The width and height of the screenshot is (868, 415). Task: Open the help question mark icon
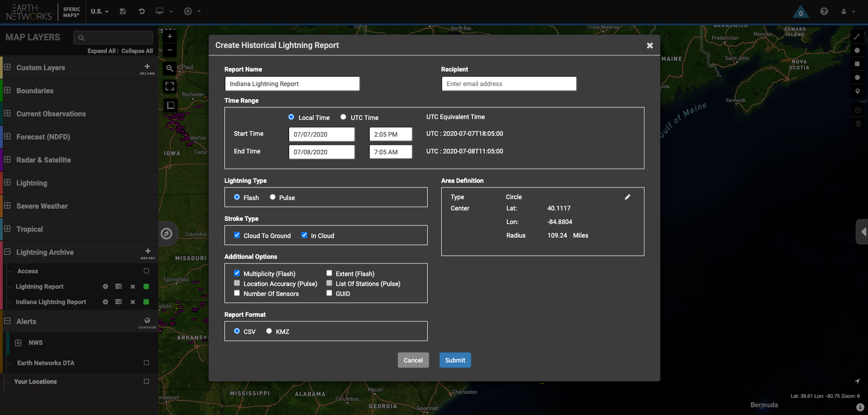click(x=824, y=11)
